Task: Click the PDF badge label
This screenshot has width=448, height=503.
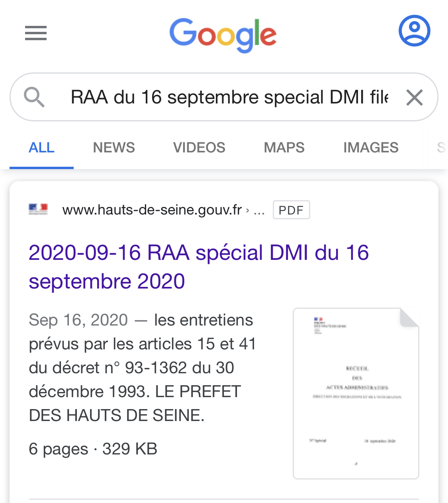Action: click(291, 210)
